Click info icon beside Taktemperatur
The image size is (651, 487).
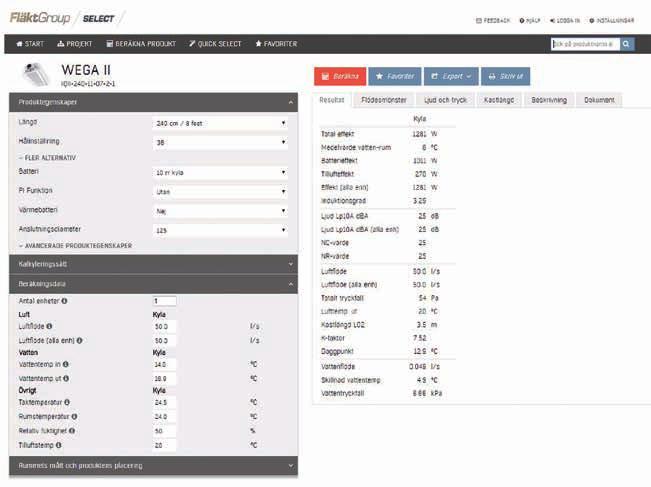[67, 402]
